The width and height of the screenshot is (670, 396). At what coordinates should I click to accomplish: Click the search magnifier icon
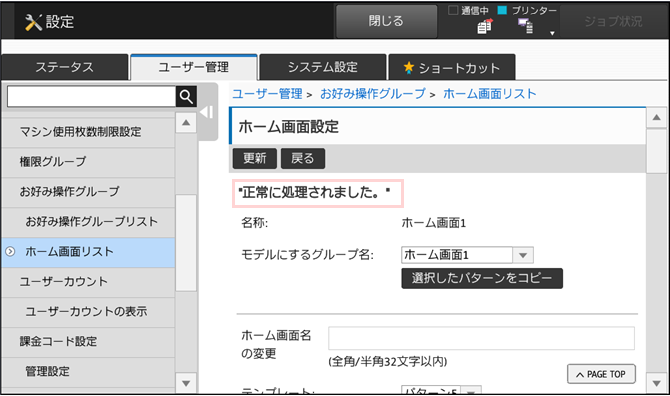[x=186, y=97]
